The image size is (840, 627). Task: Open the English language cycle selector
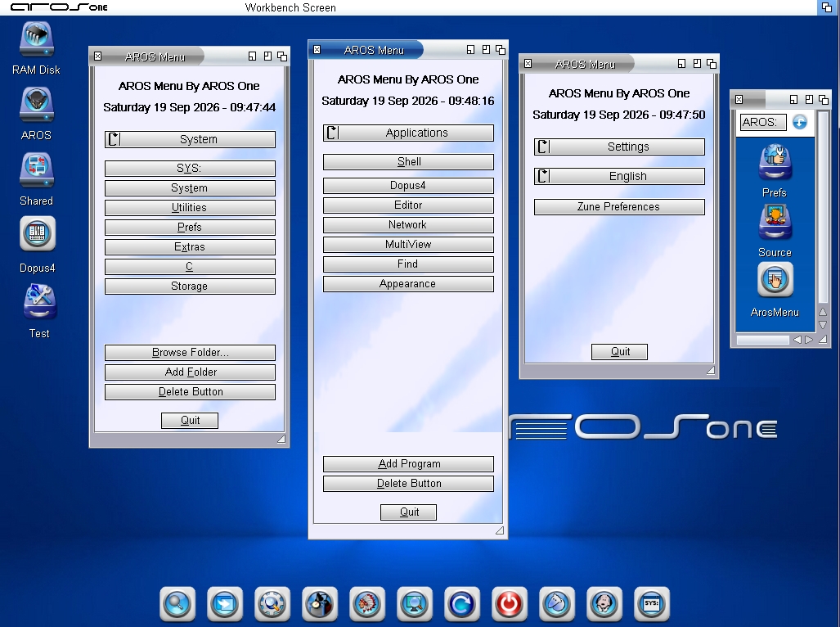point(619,176)
